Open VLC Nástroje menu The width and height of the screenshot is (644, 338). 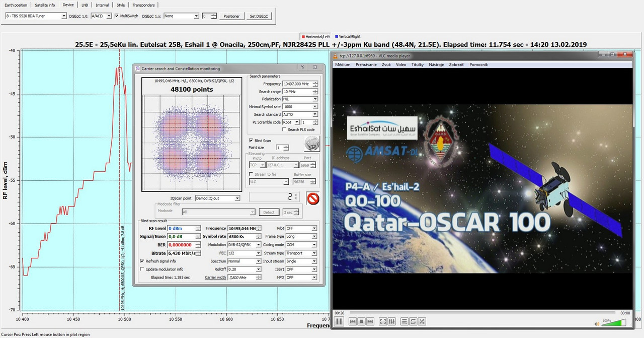click(x=436, y=64)
